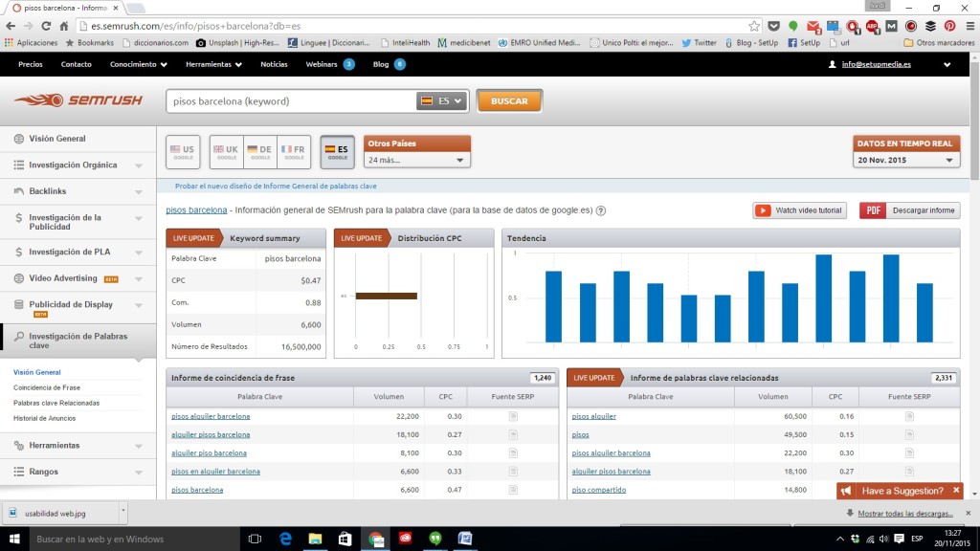
Task: Open date dropdown 20 Nov. 2015
Action: tap(906, 161)
